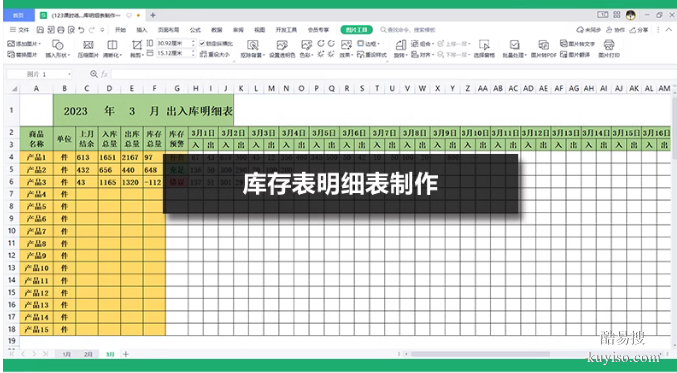
Task: Click the 图片翻译 picture translate icon
Action: 563,54
